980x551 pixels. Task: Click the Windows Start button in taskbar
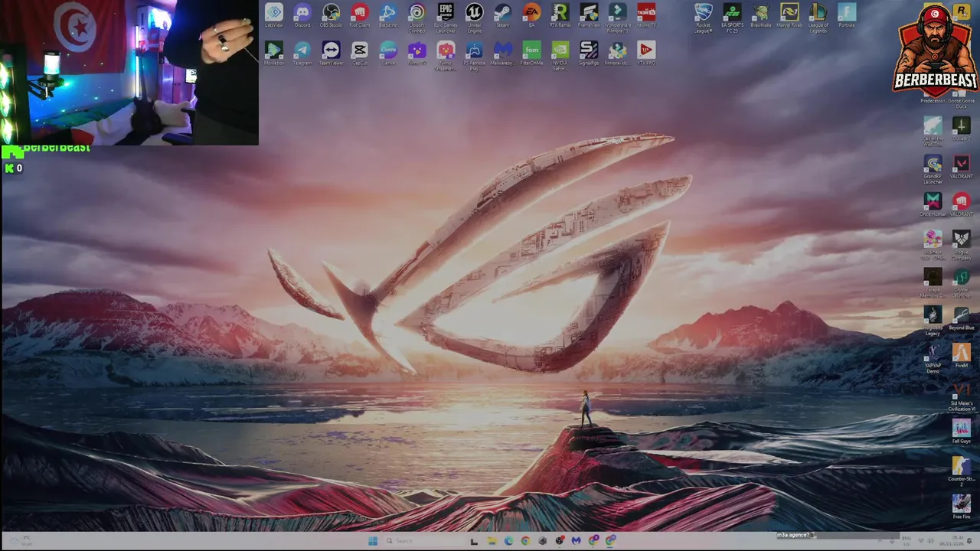click(x=372, y=541)
